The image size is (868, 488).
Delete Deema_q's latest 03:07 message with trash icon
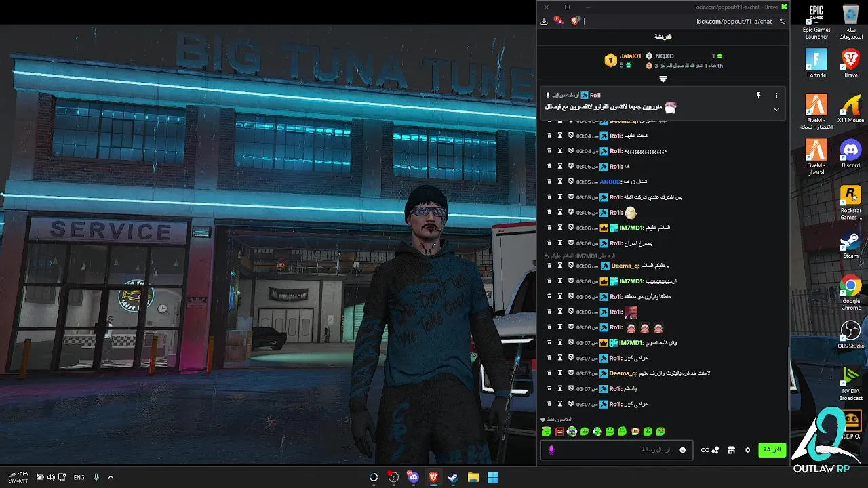coord(549,373)
